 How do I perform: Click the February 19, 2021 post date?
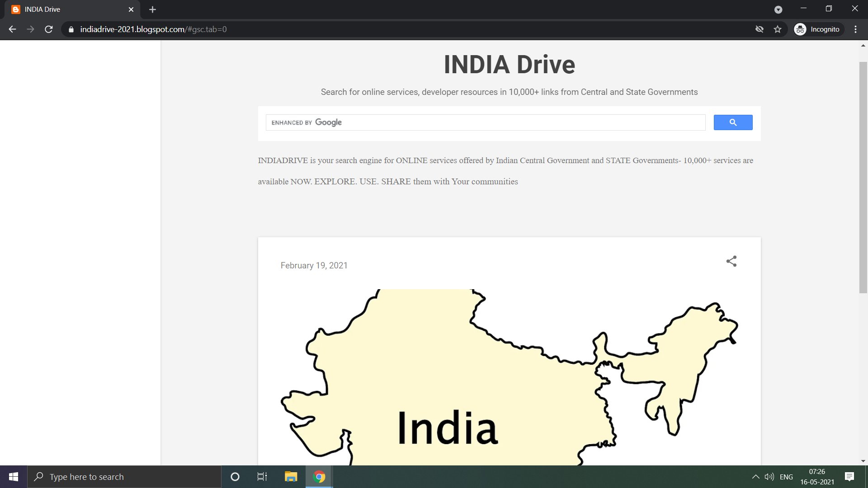[314, 265]
